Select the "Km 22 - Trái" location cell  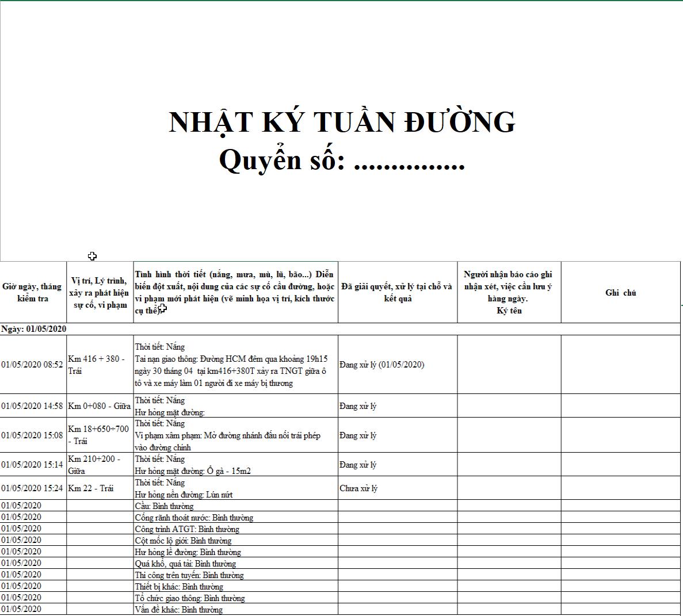[91, 488]
